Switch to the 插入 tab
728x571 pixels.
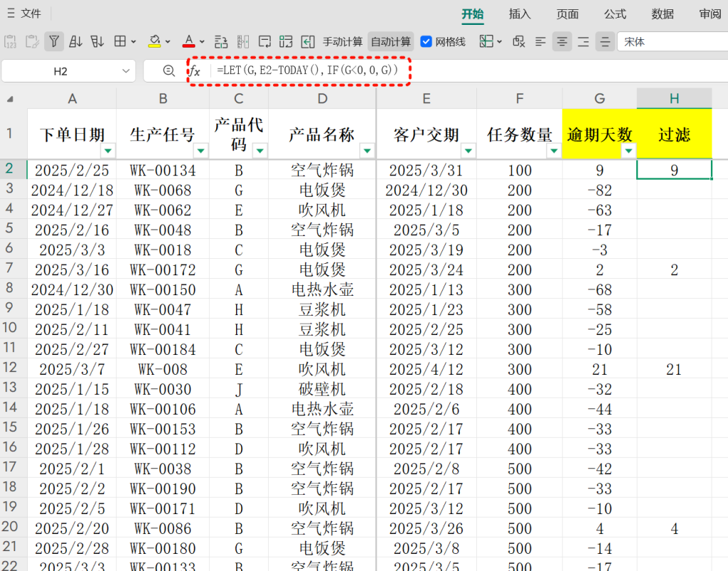point(520,14)
